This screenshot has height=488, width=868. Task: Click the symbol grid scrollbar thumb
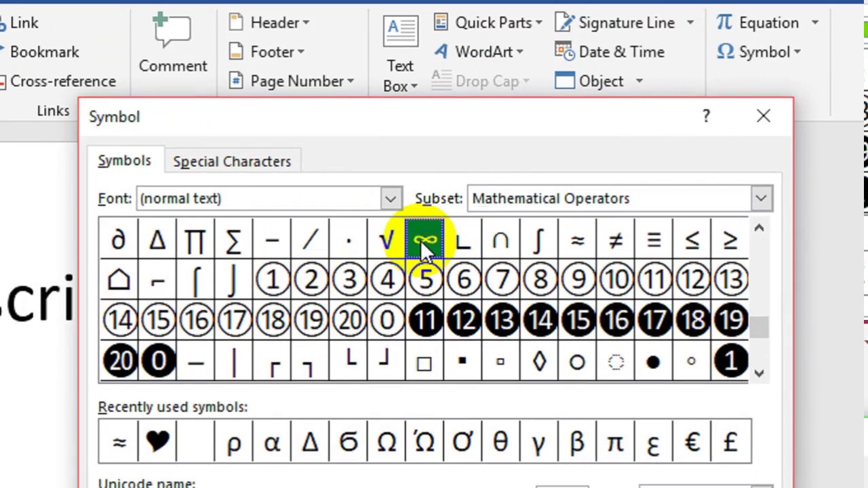759,327
